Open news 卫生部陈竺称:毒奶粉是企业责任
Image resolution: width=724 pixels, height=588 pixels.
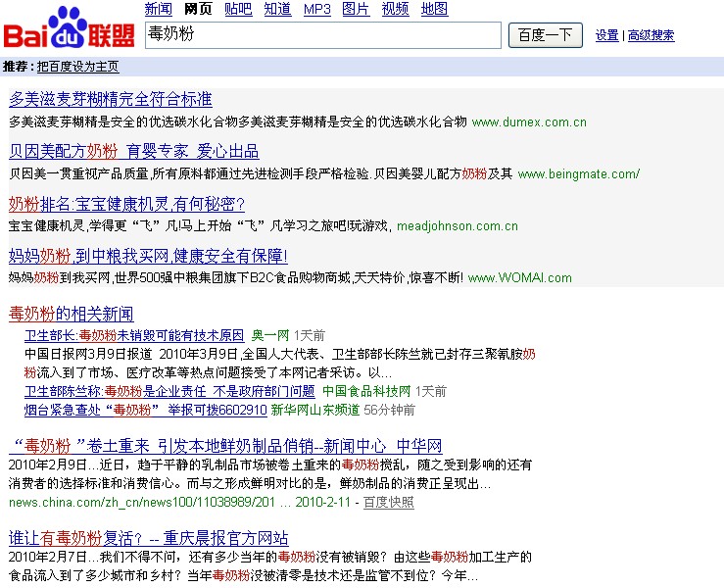coord(169,392)
